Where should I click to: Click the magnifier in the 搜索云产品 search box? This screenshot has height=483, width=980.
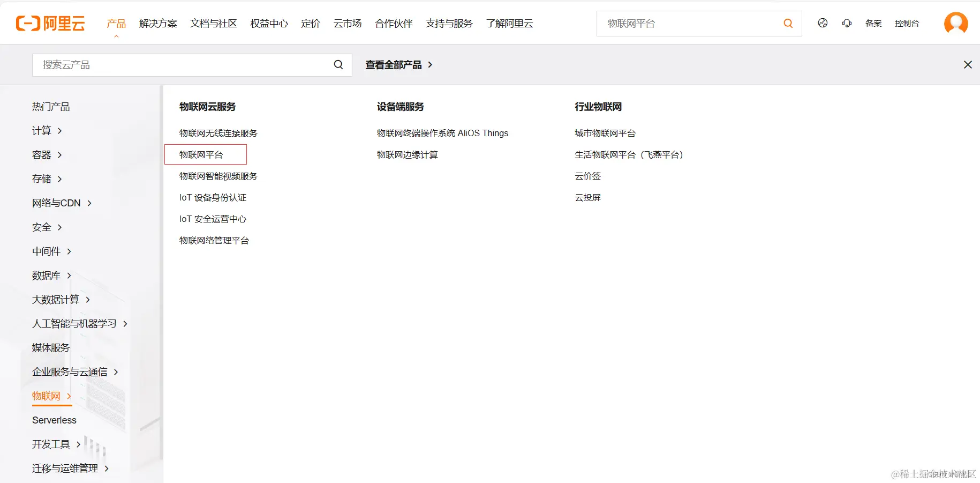pos(338,64)
